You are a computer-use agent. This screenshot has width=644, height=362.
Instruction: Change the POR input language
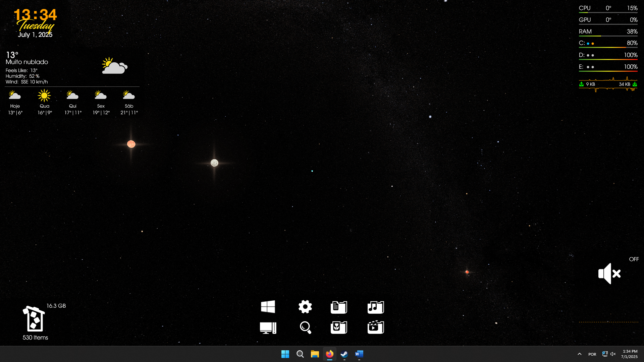click(592, 354)
